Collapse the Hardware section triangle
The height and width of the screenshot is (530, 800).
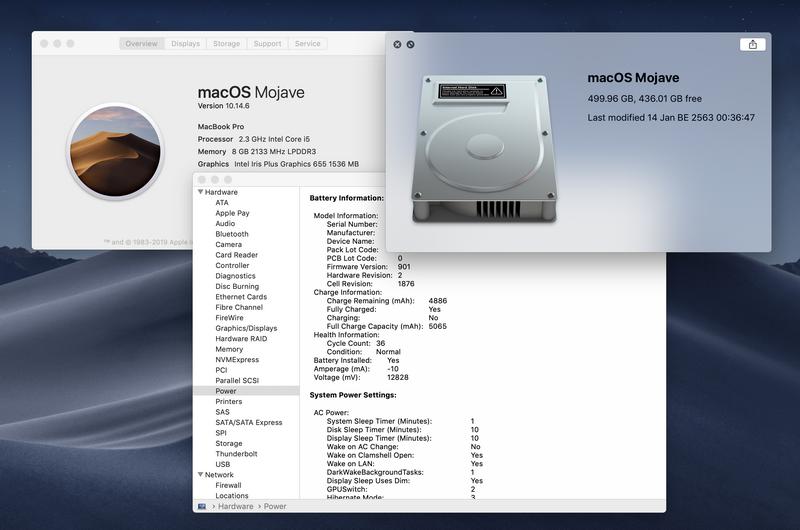pos(201,192)
